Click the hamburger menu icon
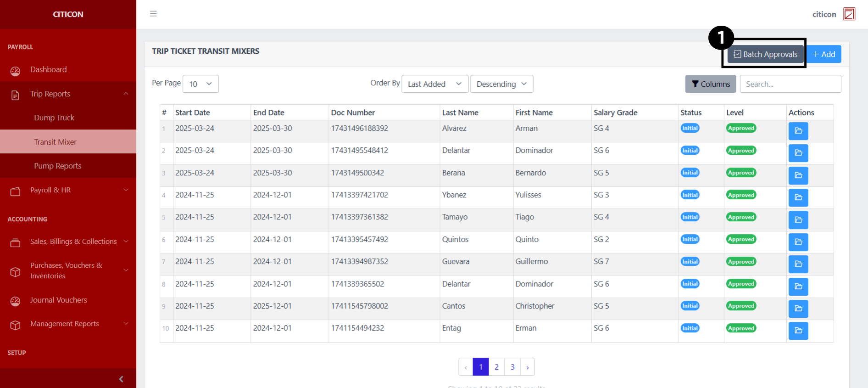 153,14
